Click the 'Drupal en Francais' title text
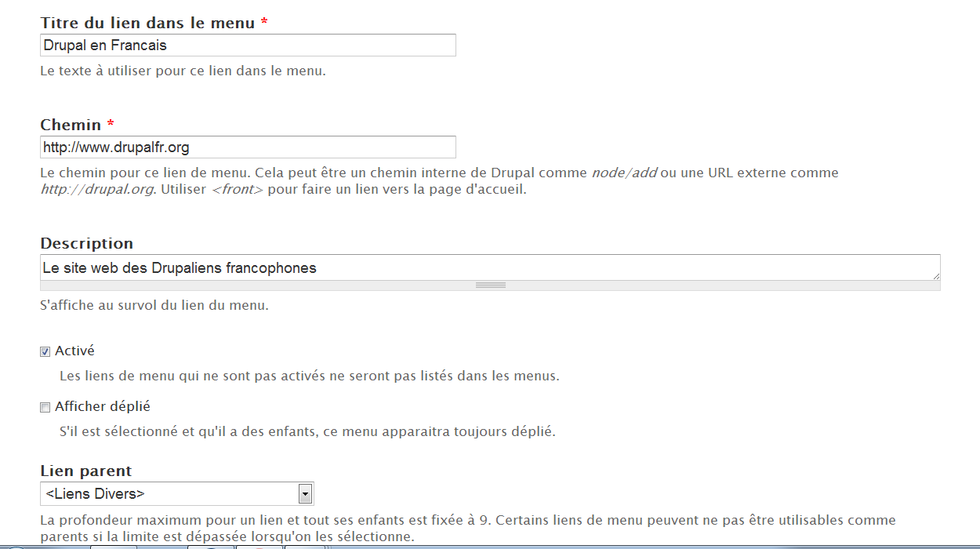This screenshot has width=980, height=549. pyautogui.click(x=105, y=45)
